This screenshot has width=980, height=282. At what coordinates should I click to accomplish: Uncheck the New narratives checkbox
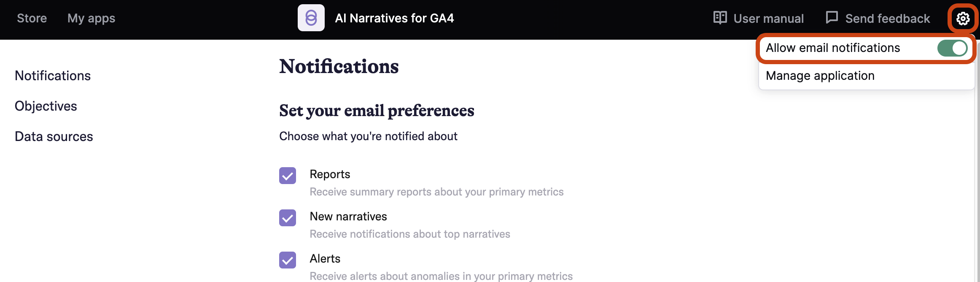coord(288,218)
